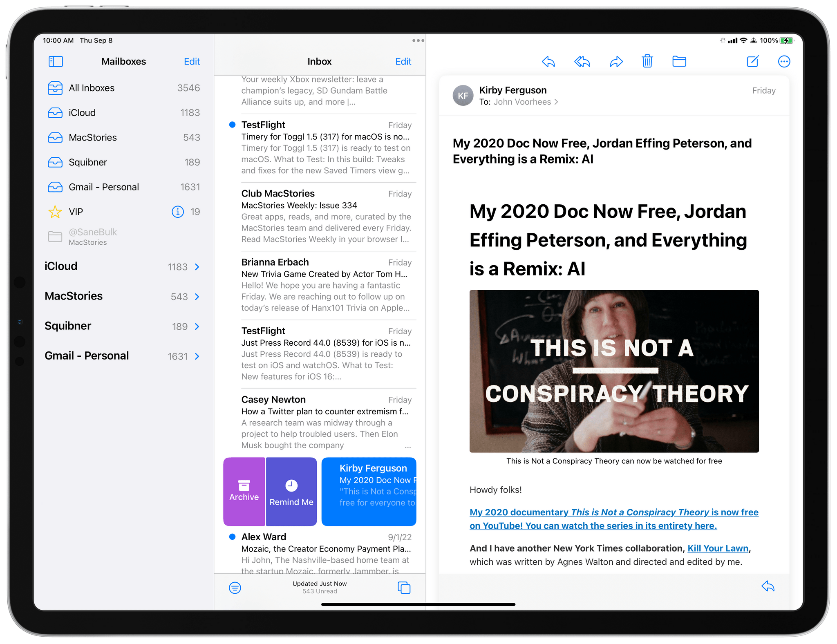
Task: Expand the Squibner account section
Action: 122,326
